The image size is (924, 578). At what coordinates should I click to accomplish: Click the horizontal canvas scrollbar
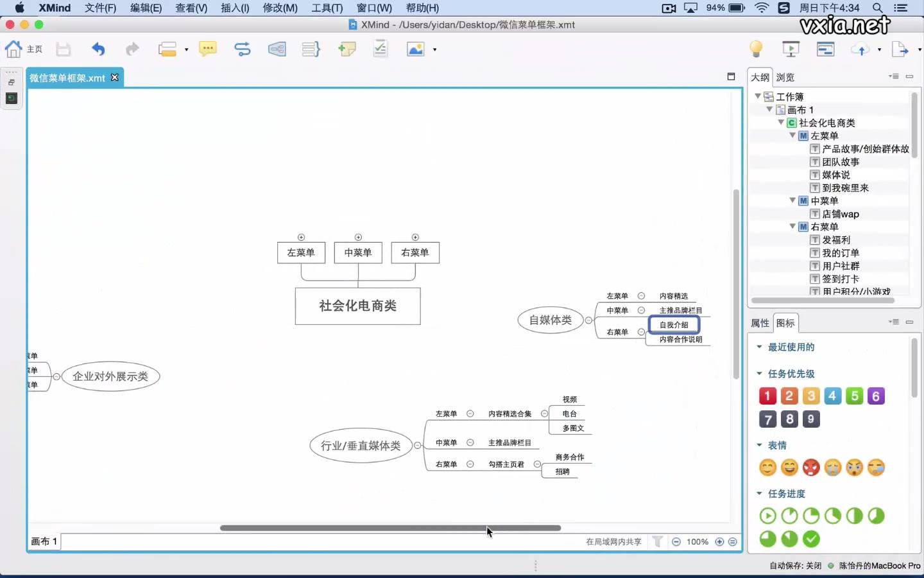tap(390, 528)
